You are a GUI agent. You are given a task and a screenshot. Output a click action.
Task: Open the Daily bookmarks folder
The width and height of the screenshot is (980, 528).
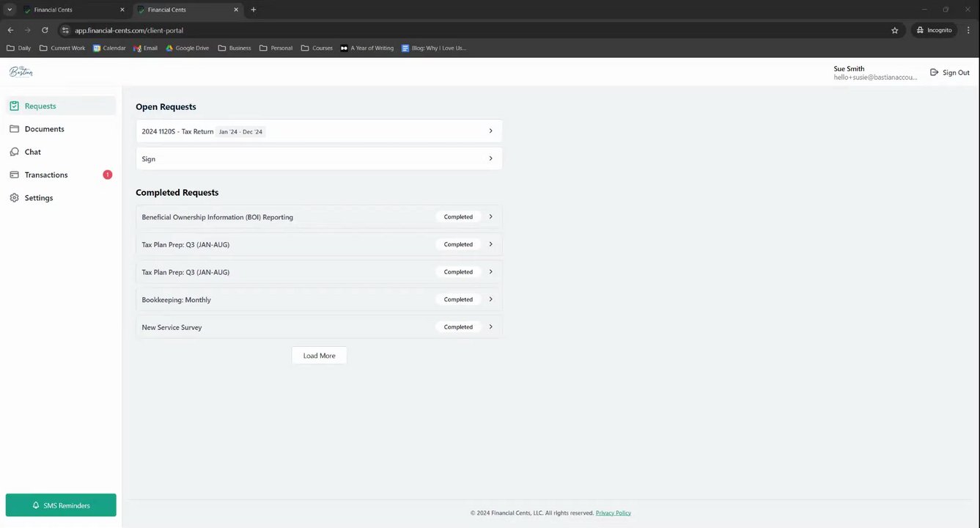[19, 48]
